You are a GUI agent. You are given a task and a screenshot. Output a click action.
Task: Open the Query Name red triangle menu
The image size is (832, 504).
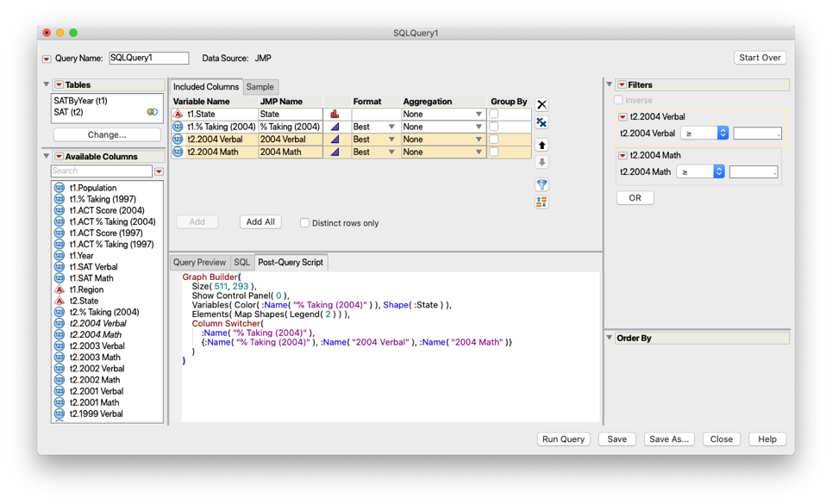(47, 59)
